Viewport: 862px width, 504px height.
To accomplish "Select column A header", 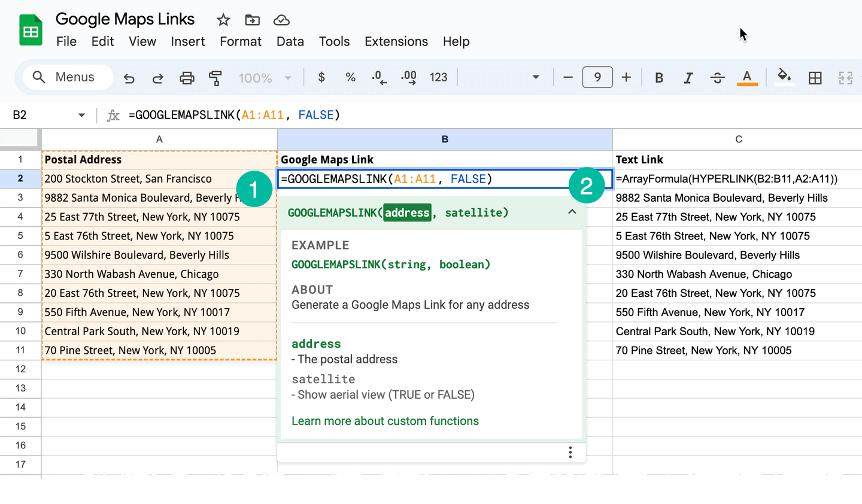I will coord(159,139).
